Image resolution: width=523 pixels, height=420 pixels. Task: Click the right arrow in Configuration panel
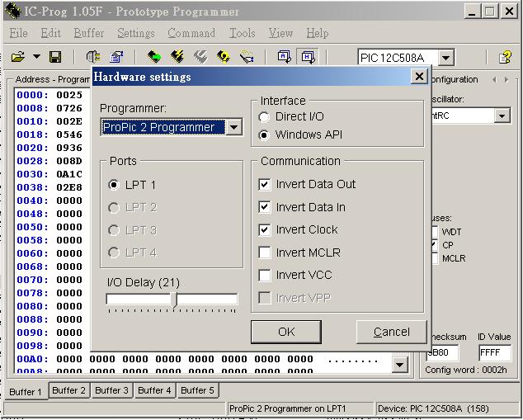pos(507,80)
